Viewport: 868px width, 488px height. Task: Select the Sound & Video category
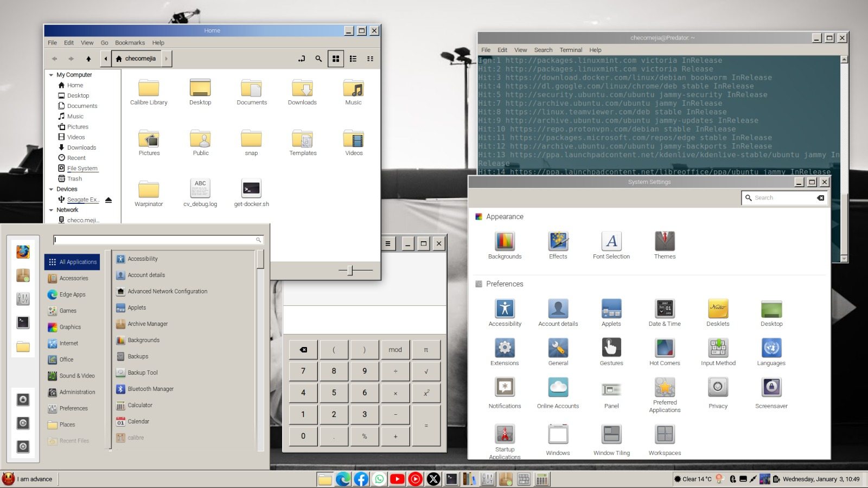72,376
